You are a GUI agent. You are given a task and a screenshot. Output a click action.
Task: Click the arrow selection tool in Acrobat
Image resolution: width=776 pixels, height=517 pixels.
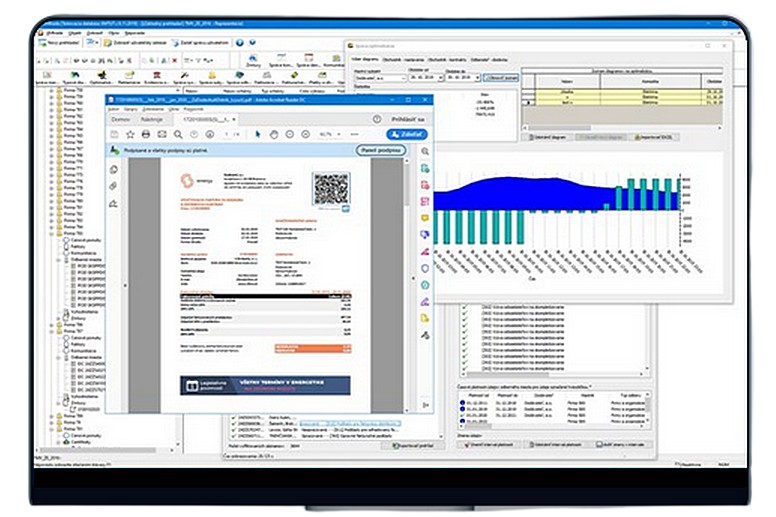coord(258,134)
